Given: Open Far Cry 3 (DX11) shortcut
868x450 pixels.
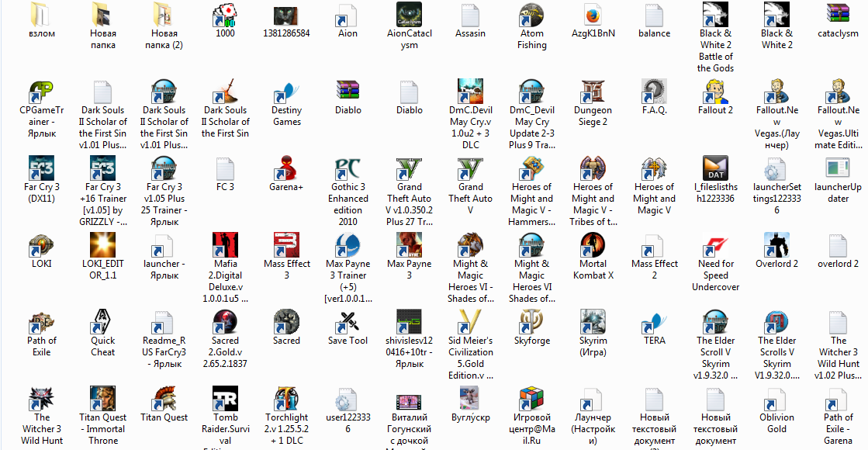Looking at the screenshot, I should point(42,168).
